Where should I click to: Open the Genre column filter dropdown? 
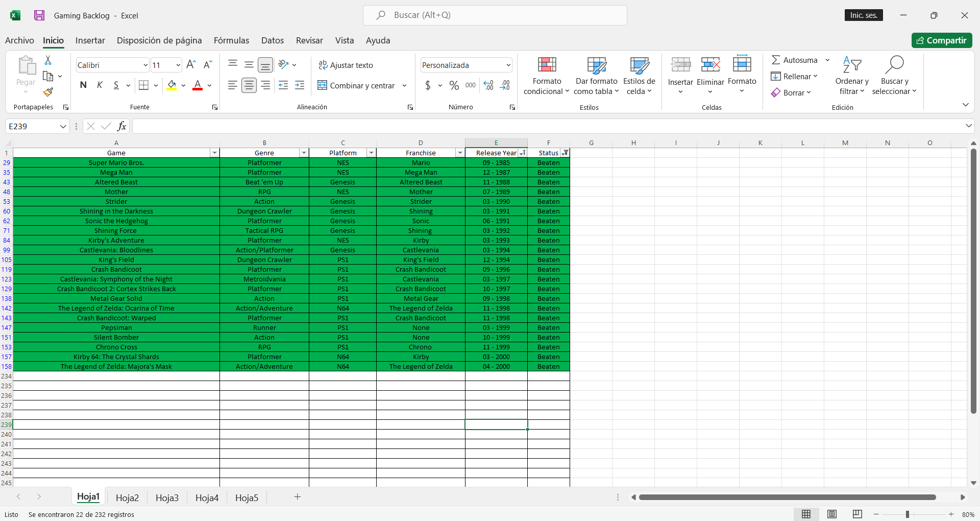click(x=304, y=153)
